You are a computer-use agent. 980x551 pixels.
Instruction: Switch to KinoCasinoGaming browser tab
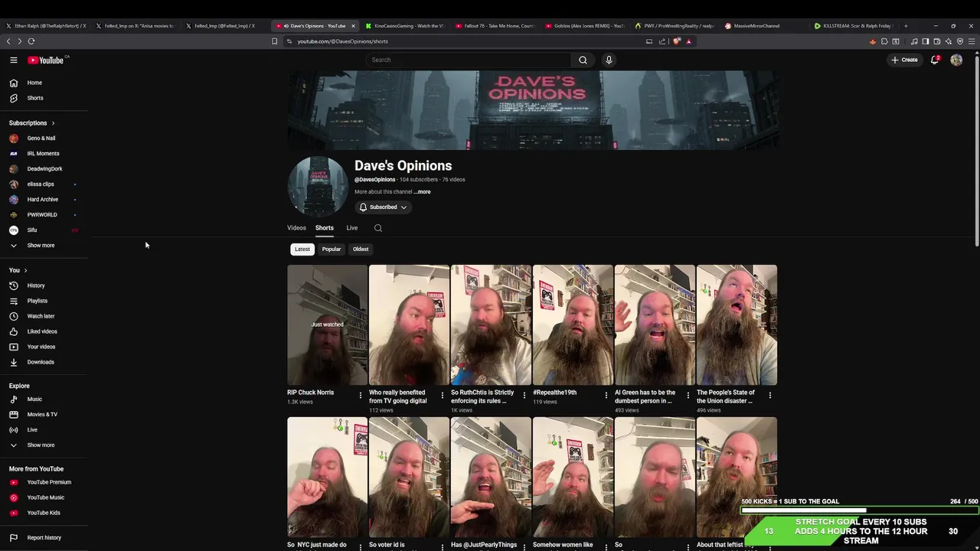[x=404, y=26]
